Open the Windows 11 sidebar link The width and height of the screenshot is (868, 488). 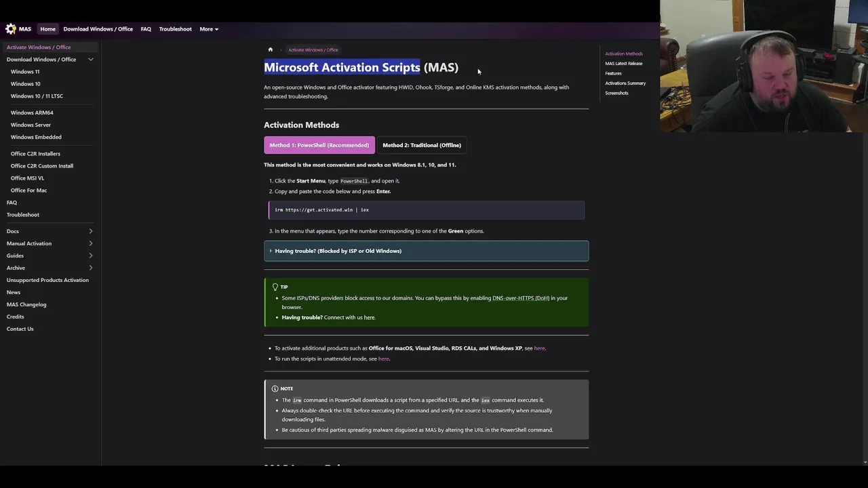click(25, 72)
